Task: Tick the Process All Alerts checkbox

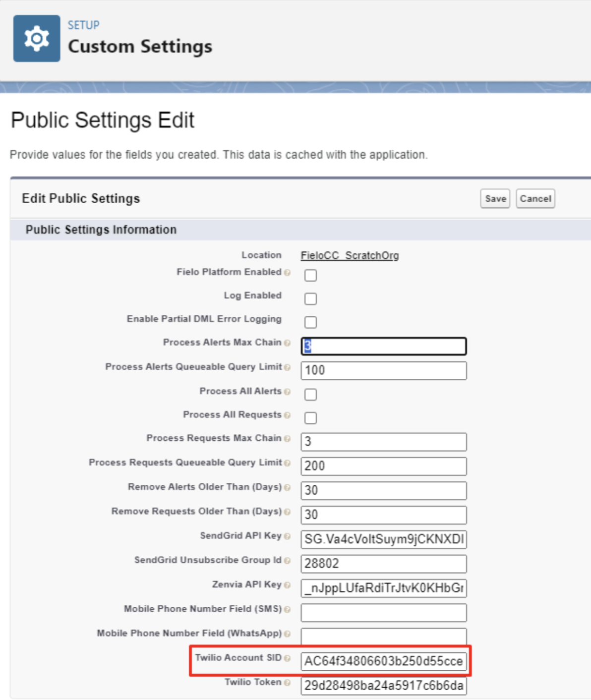Action: (x=310, y=395)
